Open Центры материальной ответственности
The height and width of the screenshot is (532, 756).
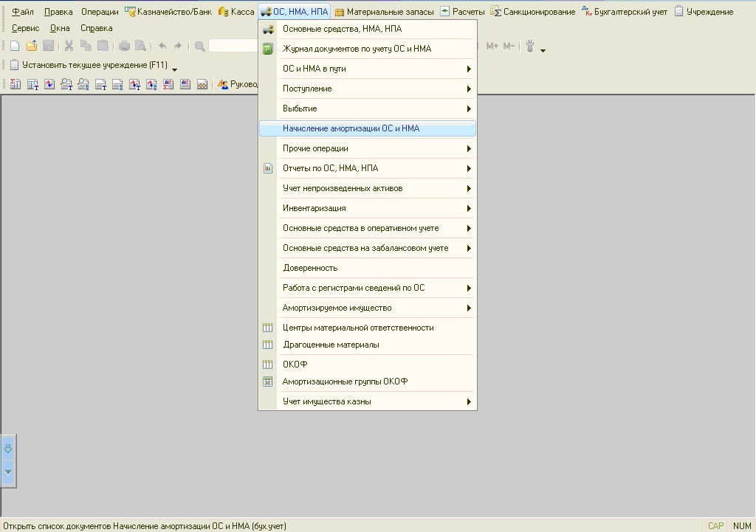click(x=368, y=328)
